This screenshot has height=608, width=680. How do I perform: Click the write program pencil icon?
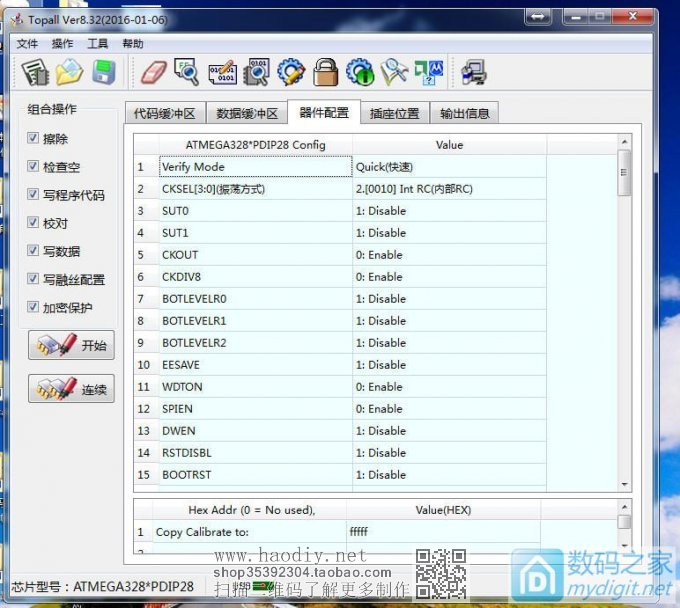tap(222, 72)
